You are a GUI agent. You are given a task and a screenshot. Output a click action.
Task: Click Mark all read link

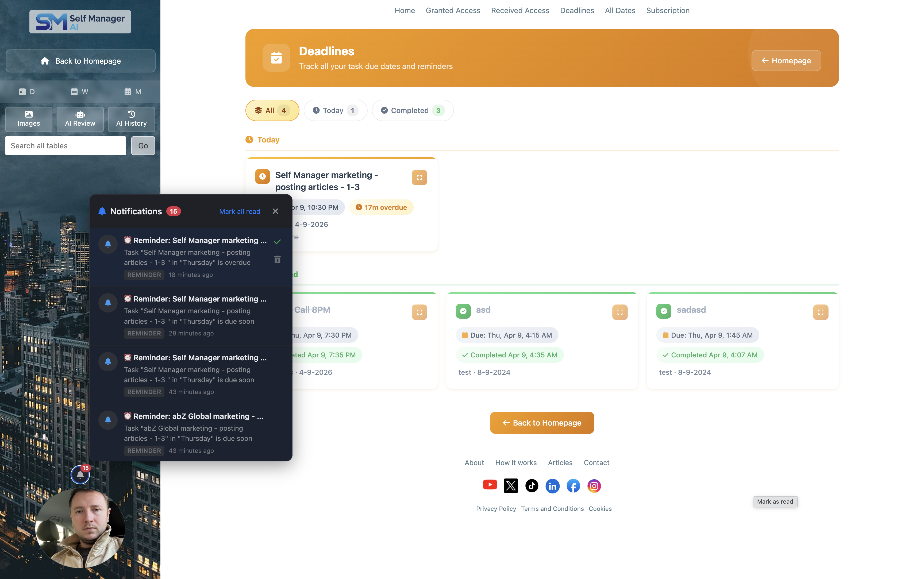[240, 211]
